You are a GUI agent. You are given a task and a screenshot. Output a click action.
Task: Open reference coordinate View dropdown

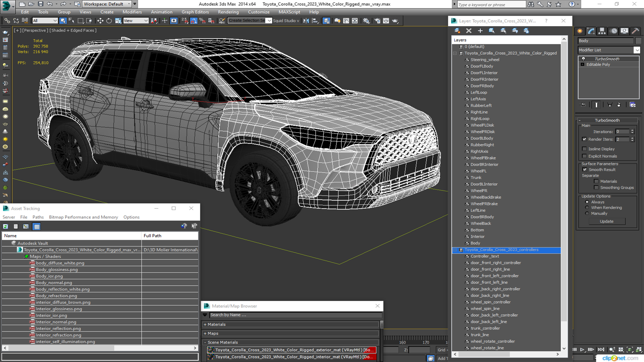[136, 21]
